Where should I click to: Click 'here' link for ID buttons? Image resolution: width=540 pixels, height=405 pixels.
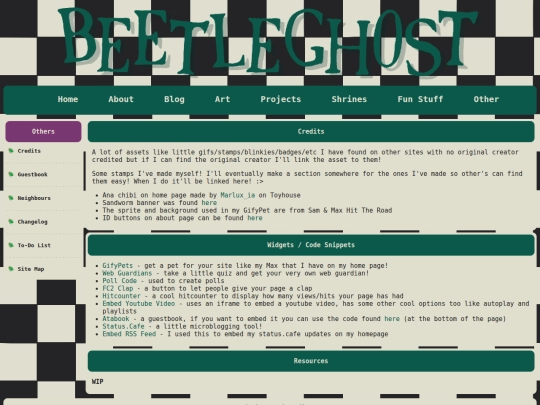(x=255, y=218)
